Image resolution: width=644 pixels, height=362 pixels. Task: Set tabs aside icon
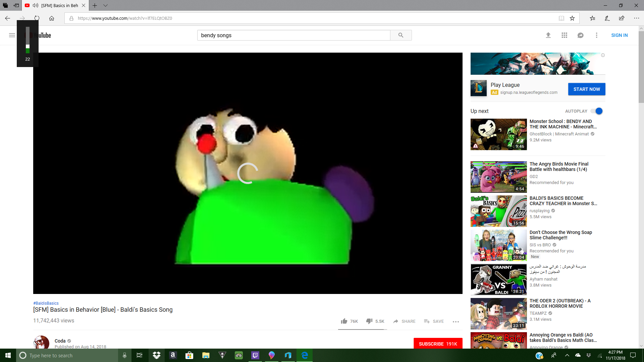[16, 5]
